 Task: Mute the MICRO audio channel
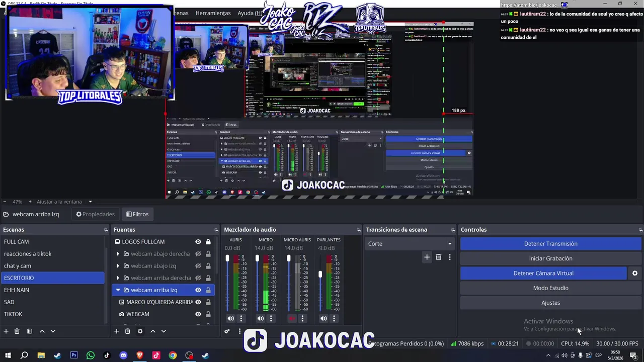click(261, 318)
